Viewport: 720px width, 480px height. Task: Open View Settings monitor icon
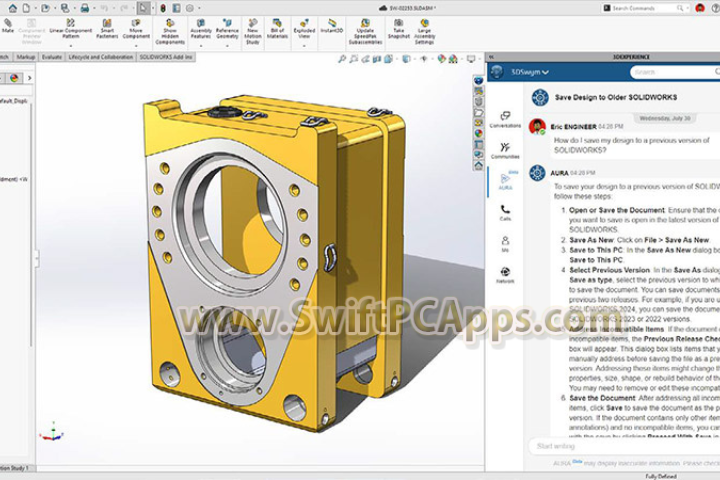[471, 59]
